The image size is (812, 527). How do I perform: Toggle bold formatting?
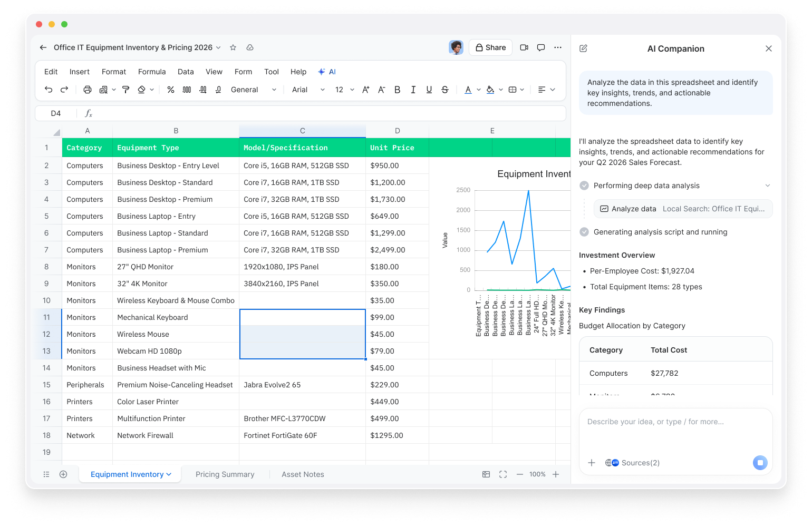coord(397,90)
